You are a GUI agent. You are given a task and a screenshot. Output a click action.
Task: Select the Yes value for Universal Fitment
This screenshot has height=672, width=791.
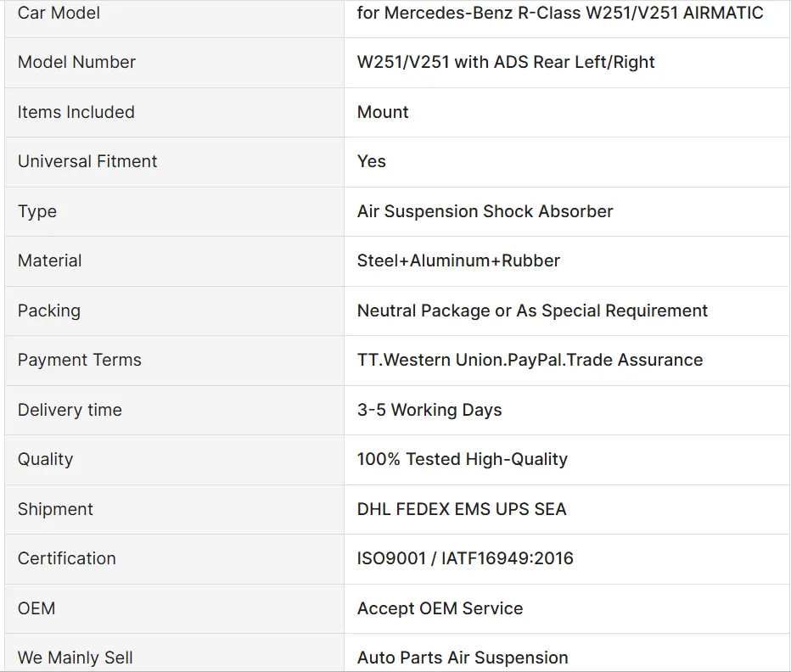click(372, 161)
